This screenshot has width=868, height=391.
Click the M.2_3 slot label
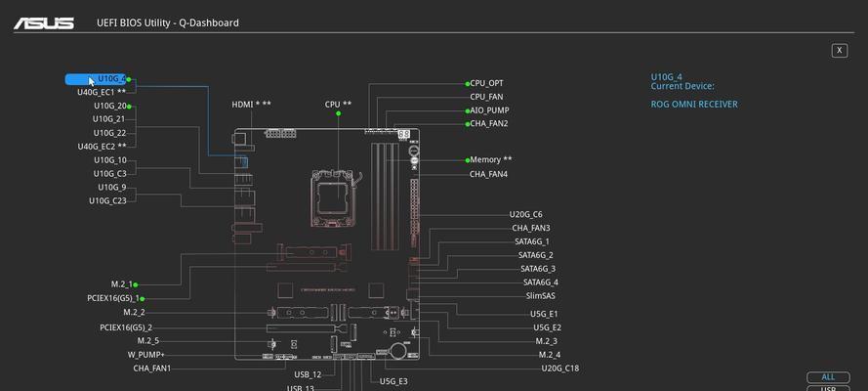[547, 341]
